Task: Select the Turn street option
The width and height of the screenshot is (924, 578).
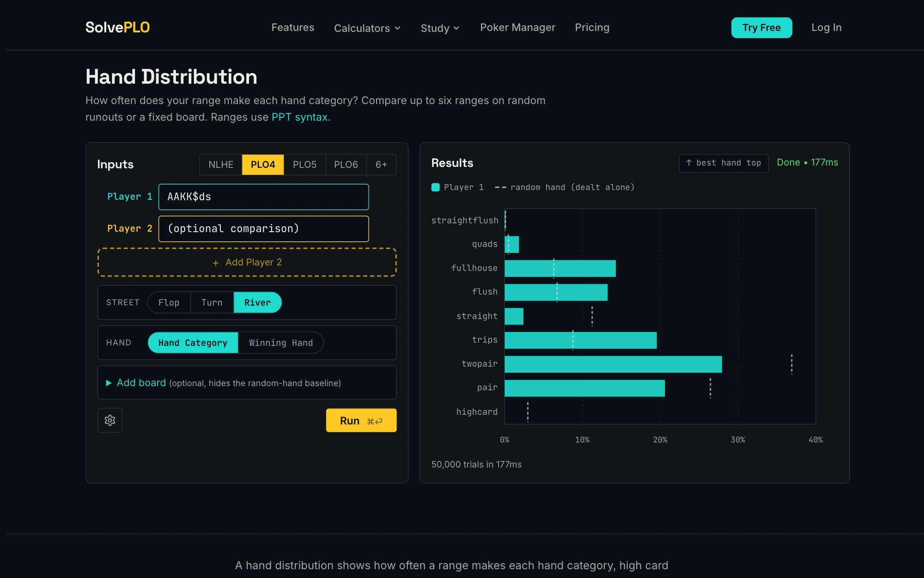Action: 212,302
